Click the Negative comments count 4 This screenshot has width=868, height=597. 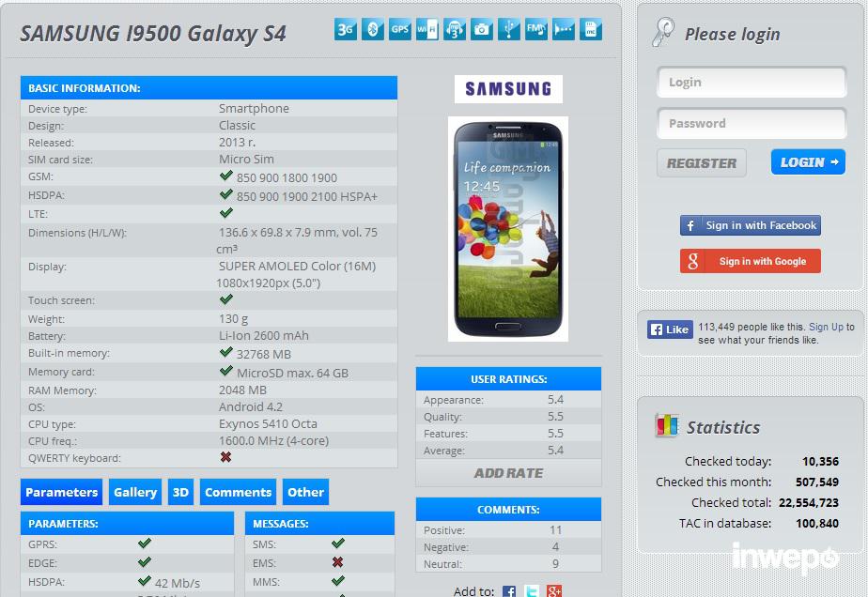pyautogui.click(x=555, y=546)
